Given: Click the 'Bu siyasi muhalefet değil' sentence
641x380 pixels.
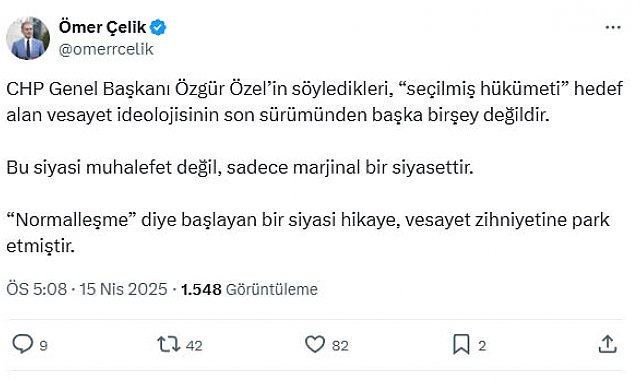Looking at the screenshot, I should tap(240, 168).
